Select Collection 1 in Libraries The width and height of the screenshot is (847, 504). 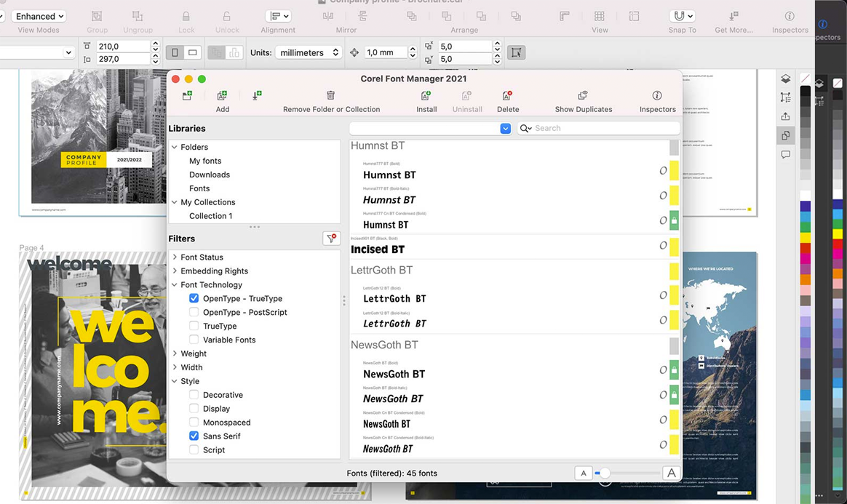click(210, 215)
